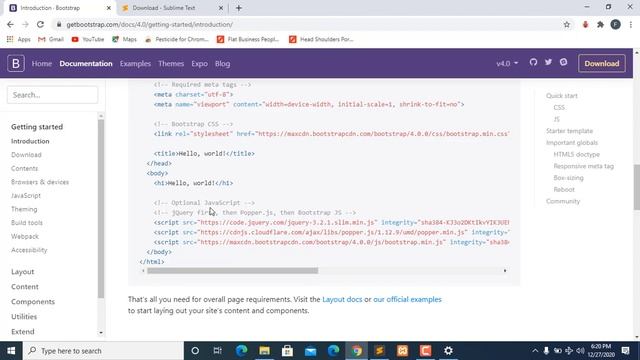Open Theming page in sidebar
Image resolution: width=640 pixels, height=360 pixels.
(24, 209)
